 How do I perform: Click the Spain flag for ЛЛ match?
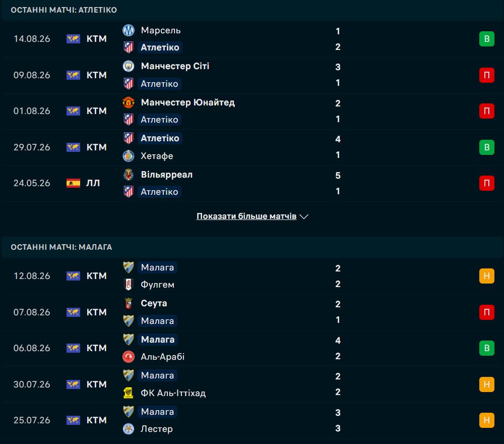coord(73,183)
